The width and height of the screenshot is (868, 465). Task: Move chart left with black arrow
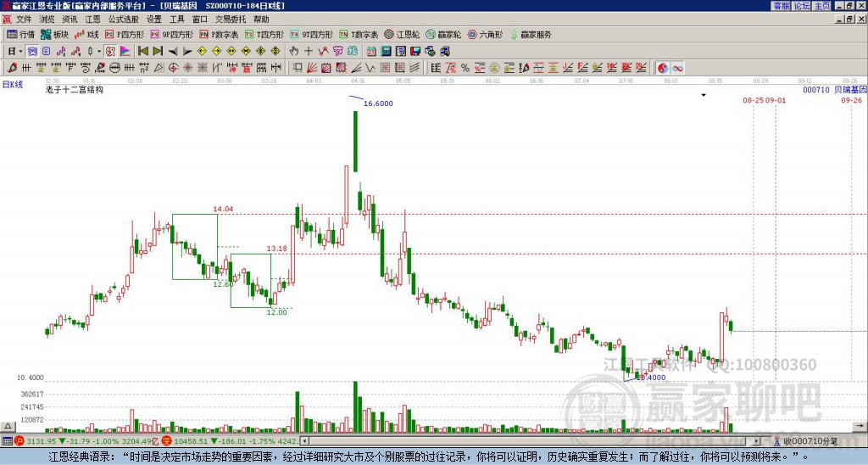173,51
